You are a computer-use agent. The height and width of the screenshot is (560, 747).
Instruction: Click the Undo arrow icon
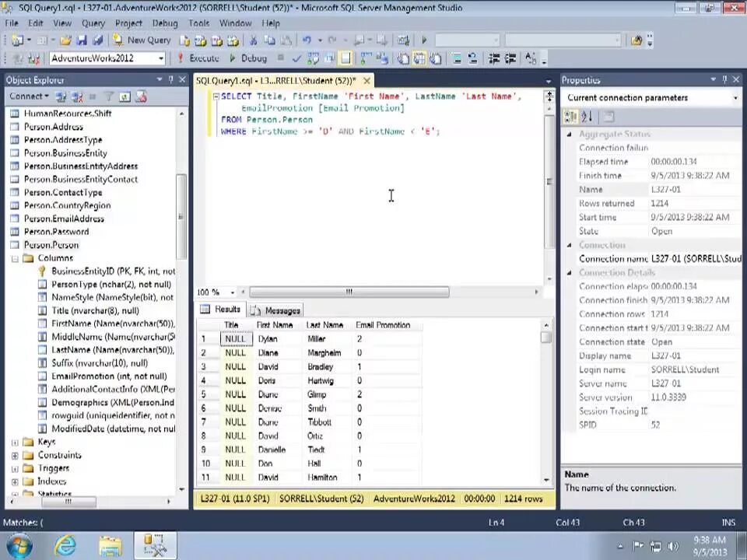pyautogui.click(x=307, y=40)
